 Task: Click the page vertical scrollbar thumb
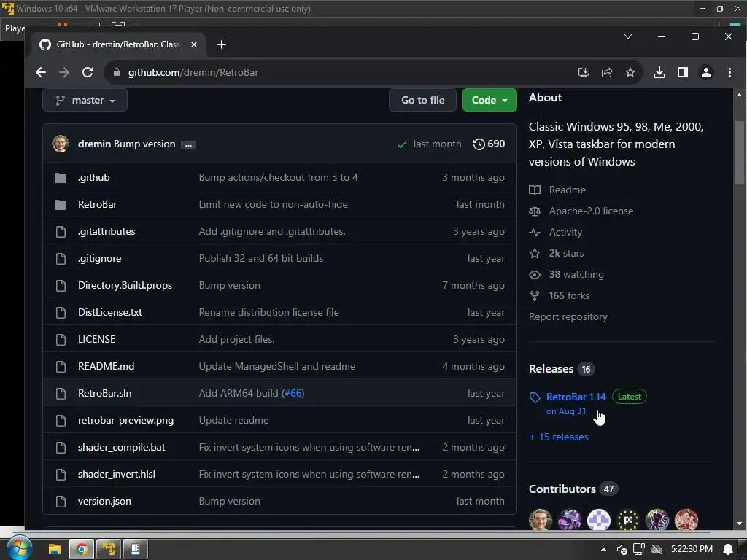click(x=739, y=152)
